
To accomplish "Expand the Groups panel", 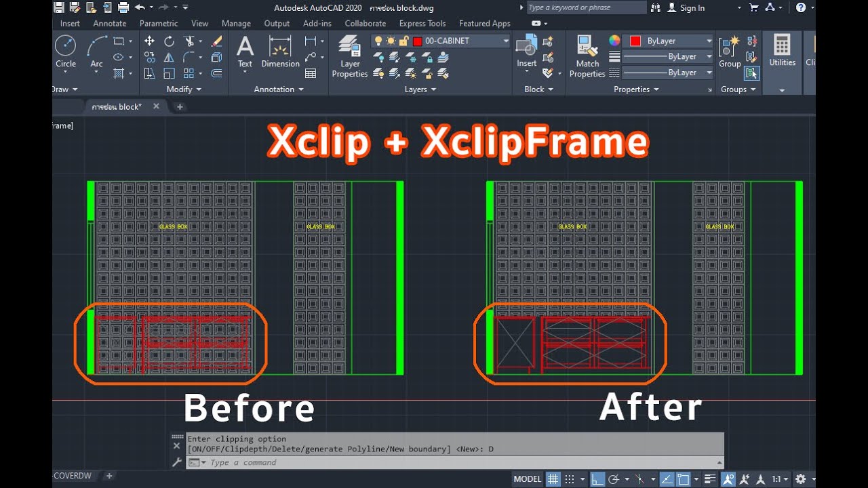I will (x=738, y=89).
